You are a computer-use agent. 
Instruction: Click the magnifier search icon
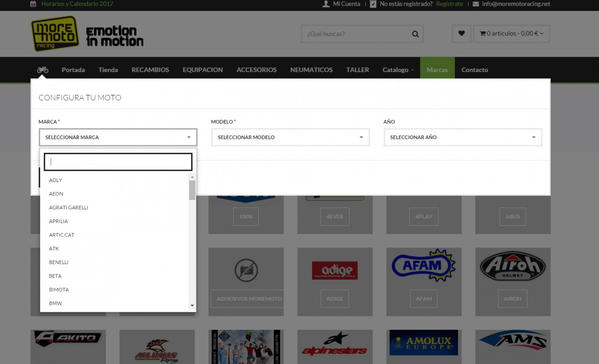415,34
